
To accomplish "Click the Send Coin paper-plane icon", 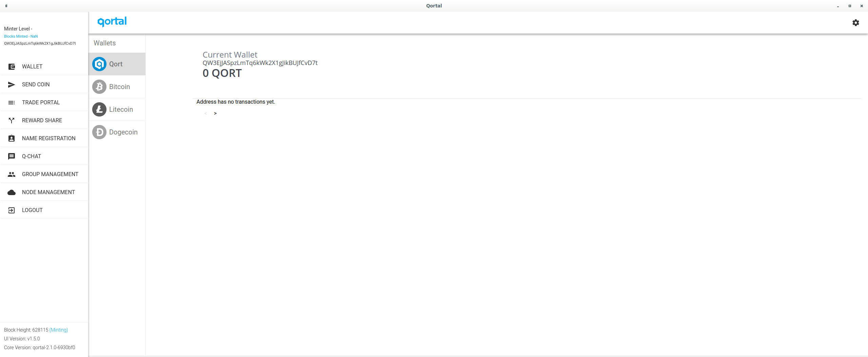I will [x=12, y=85].
